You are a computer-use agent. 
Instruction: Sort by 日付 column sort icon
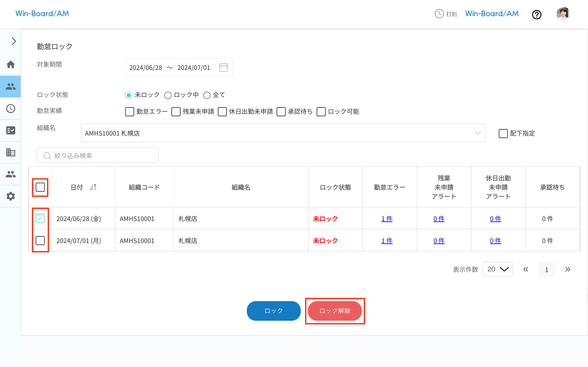point(93,187)
